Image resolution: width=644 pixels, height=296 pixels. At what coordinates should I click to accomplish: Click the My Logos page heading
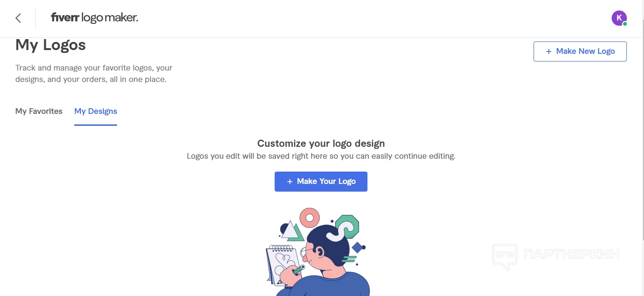pos(50,45)
